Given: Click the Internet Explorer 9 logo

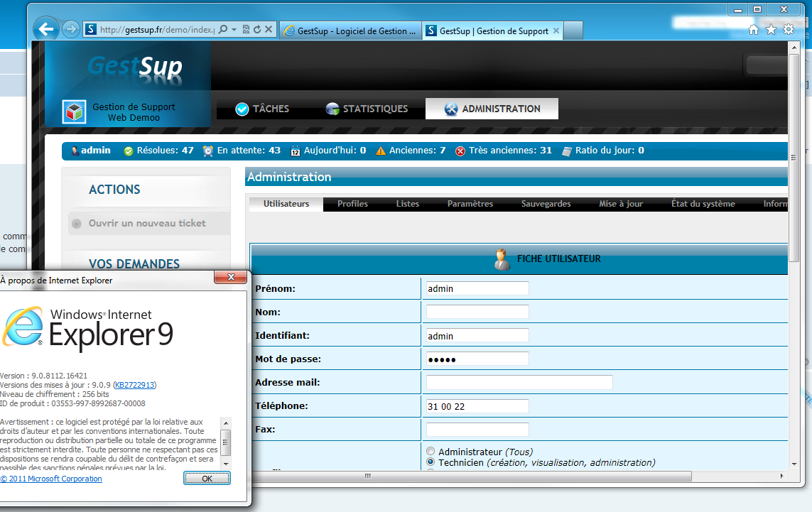Looking at the screenshot, I should (x=23, y=326).
